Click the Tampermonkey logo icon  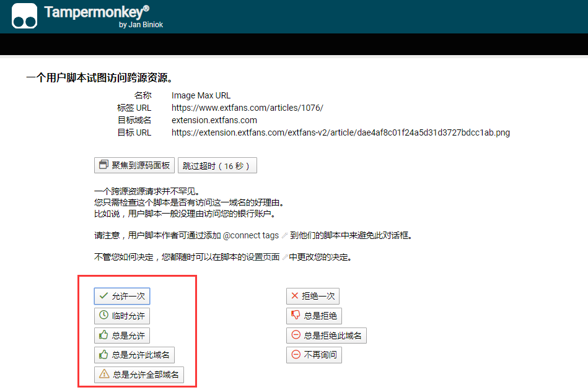(x=24, y=15)
